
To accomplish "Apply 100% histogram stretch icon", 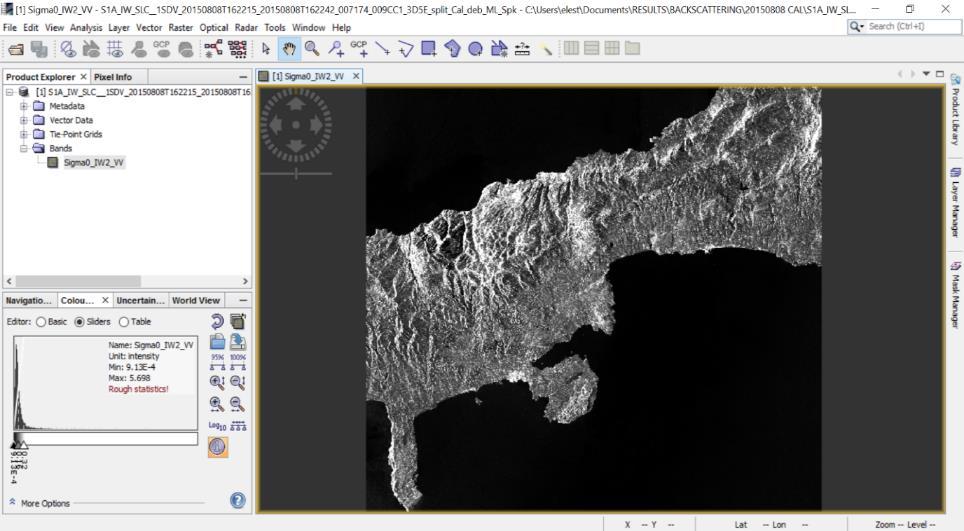I will pos(238,362).
